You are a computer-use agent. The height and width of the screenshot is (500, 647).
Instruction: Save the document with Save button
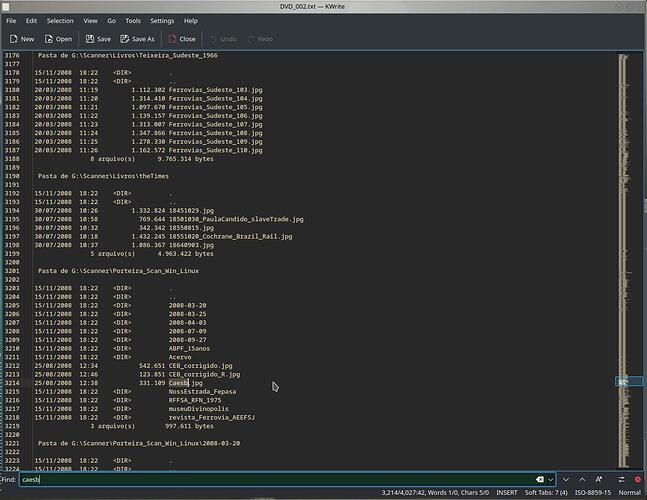coord(98,39)
